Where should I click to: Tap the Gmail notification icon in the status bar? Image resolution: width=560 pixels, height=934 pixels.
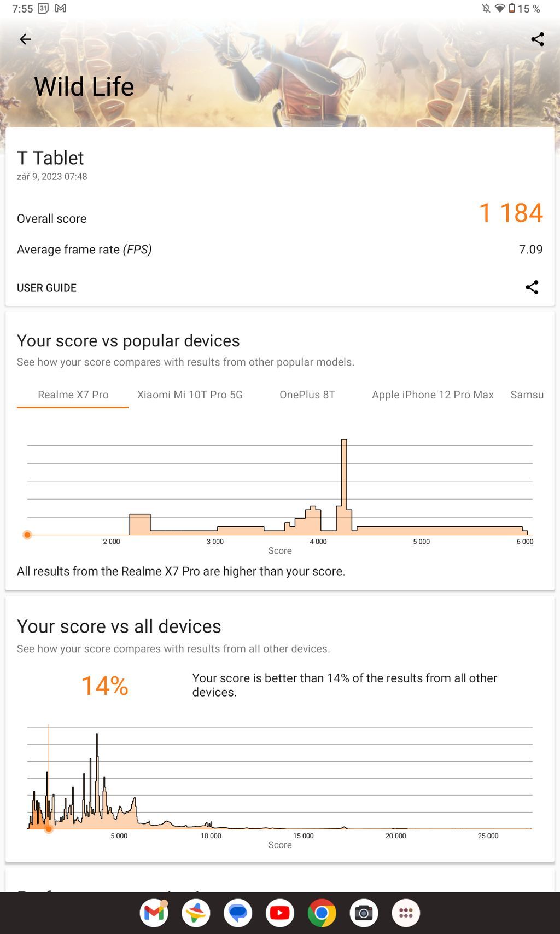(x=61, y=9)
